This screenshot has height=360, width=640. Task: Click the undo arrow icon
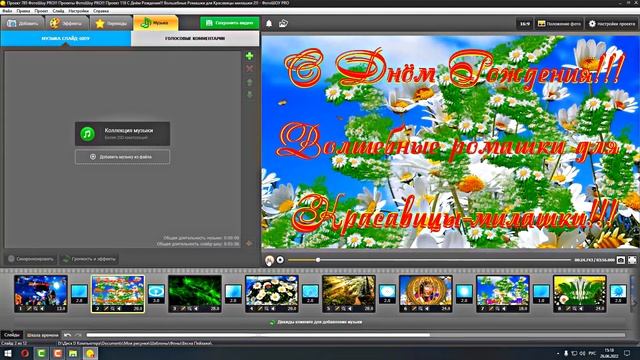tap(67, 335)
